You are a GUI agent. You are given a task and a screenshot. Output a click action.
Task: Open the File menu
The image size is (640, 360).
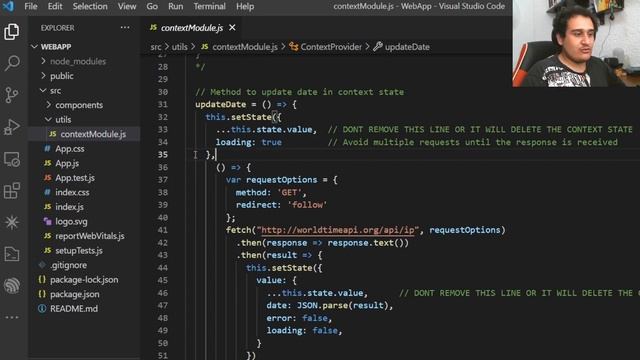click(31, 6)
